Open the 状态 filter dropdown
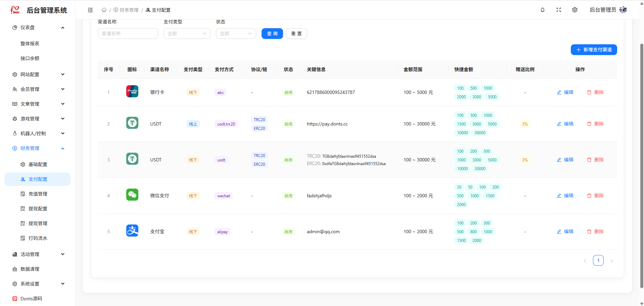 click(x=236, y=34)
